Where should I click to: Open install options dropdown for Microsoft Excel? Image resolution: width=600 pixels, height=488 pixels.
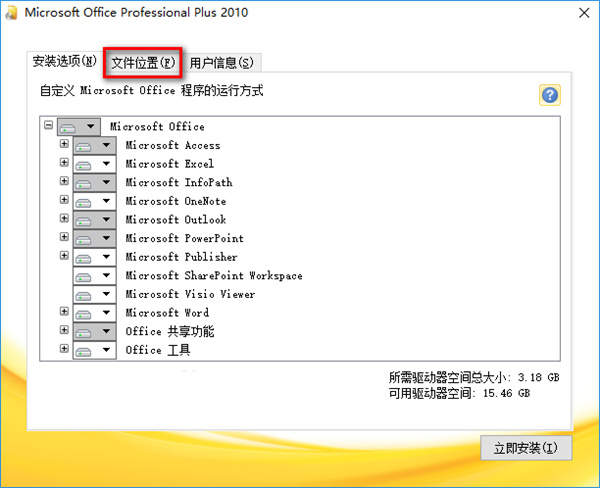pos(94,164)
